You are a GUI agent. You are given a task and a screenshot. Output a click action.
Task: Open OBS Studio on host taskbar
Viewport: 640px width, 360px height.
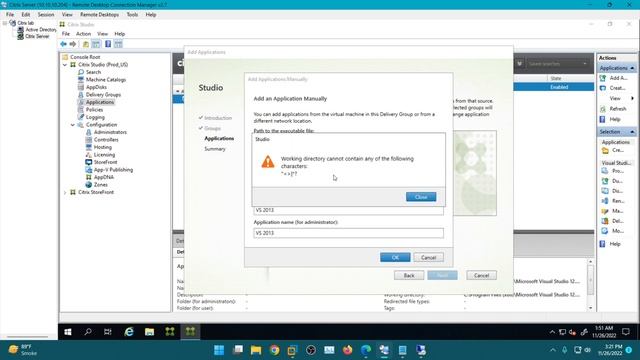(x=311, y=350)
